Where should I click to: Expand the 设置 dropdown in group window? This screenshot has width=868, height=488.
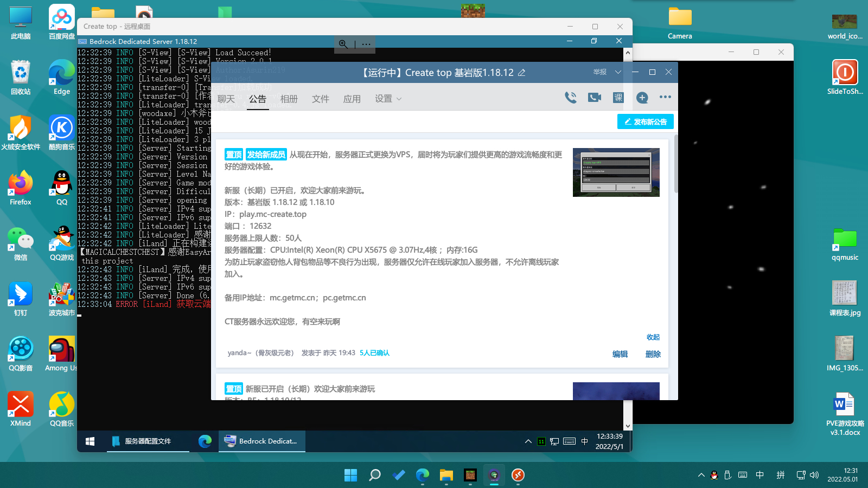(388, 99)
